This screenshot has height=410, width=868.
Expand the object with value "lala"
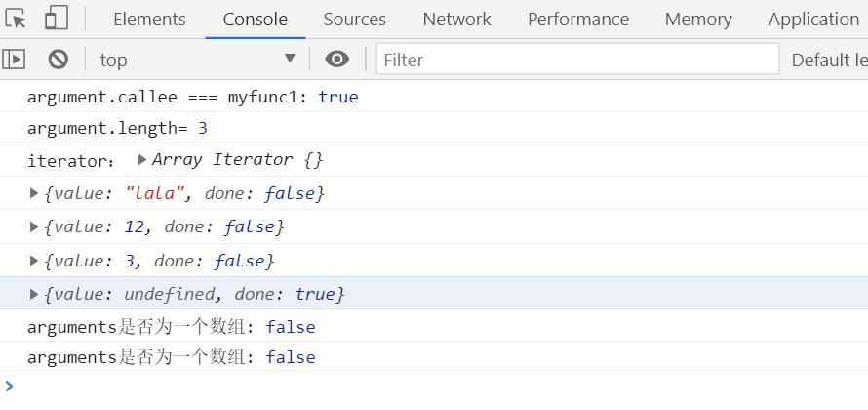tap(35, 193)
